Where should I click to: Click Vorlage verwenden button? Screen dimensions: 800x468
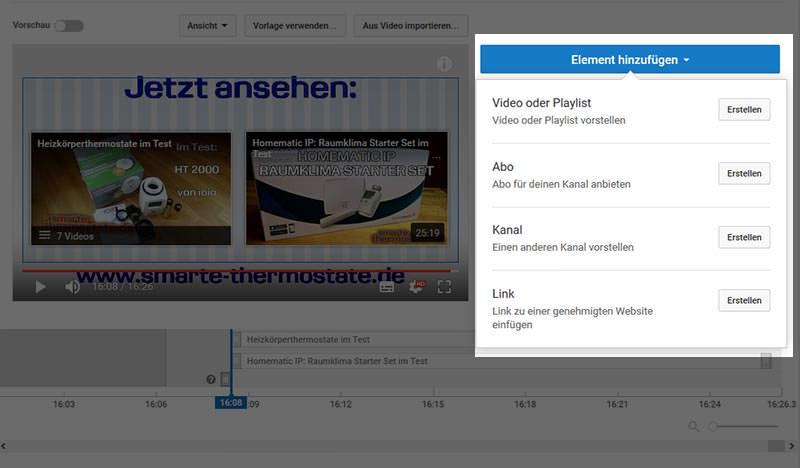pyautogui.click(x=296, y=26)
